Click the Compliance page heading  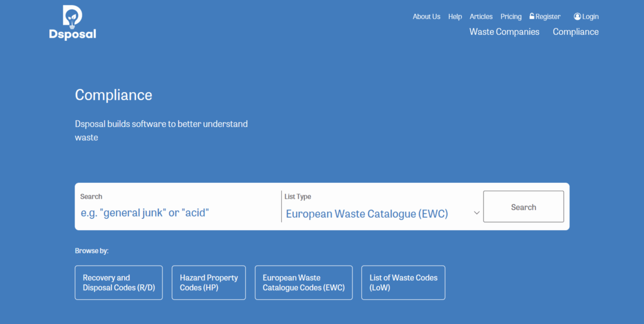click(x=113, y=95)
